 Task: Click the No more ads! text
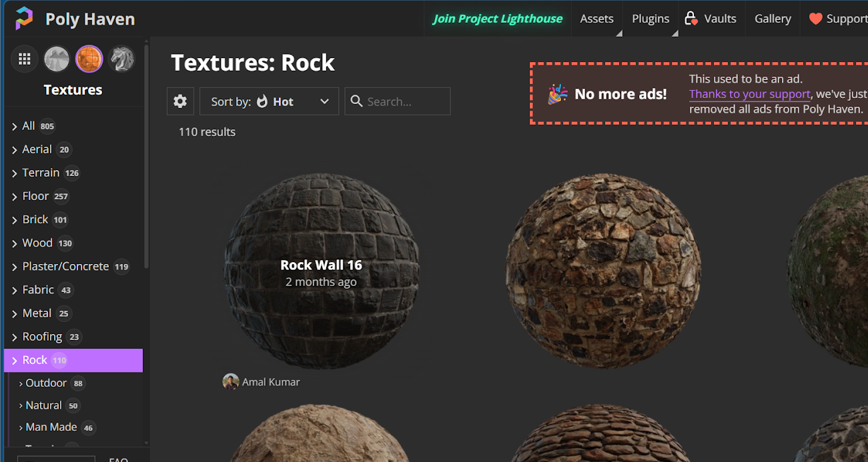(x=620, y=94)
